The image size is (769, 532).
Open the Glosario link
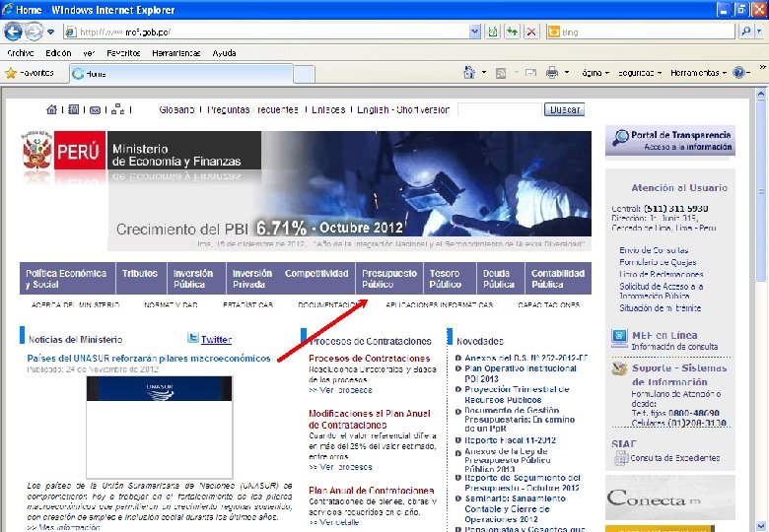(x=176, y=109)
